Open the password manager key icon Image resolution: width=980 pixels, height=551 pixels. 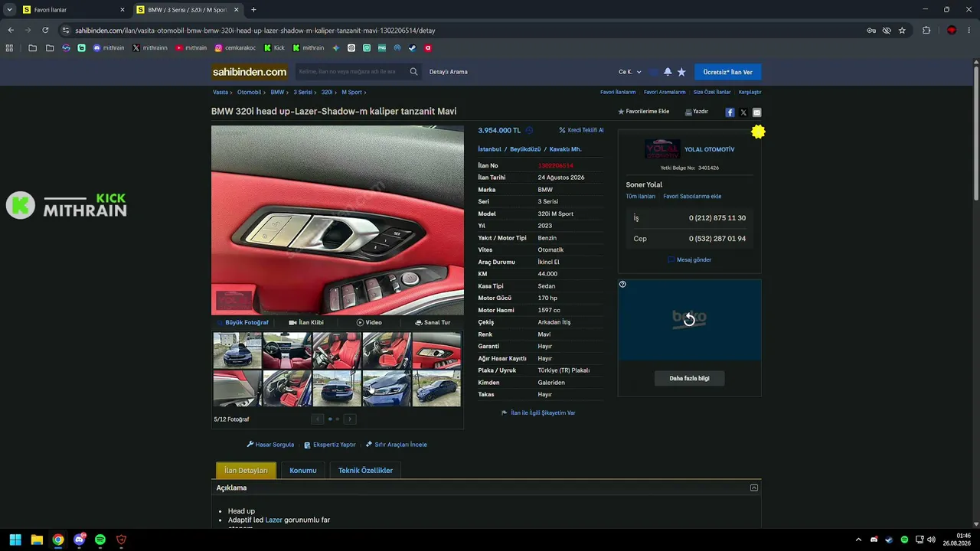871,31
